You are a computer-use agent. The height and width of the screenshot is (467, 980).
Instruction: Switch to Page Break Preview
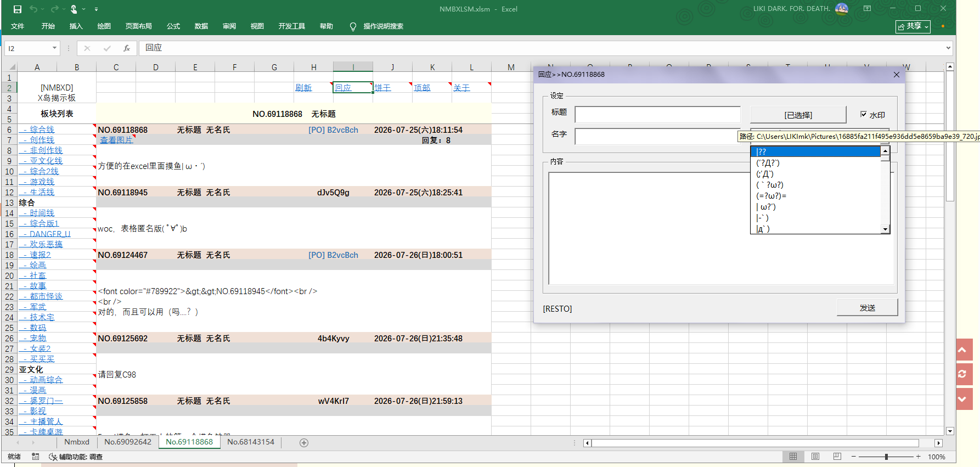tap(837, 457)
